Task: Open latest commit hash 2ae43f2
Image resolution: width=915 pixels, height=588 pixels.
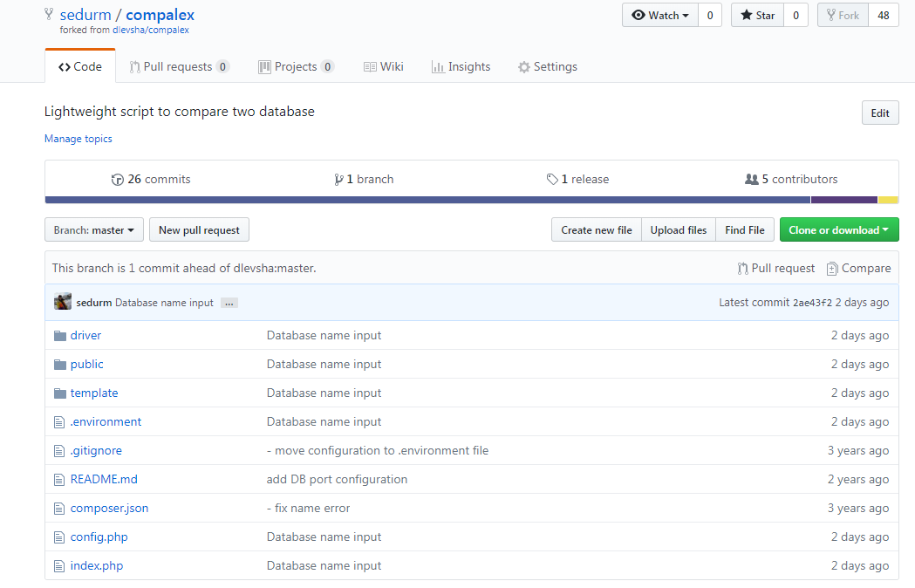Action: tap(812, 303)
